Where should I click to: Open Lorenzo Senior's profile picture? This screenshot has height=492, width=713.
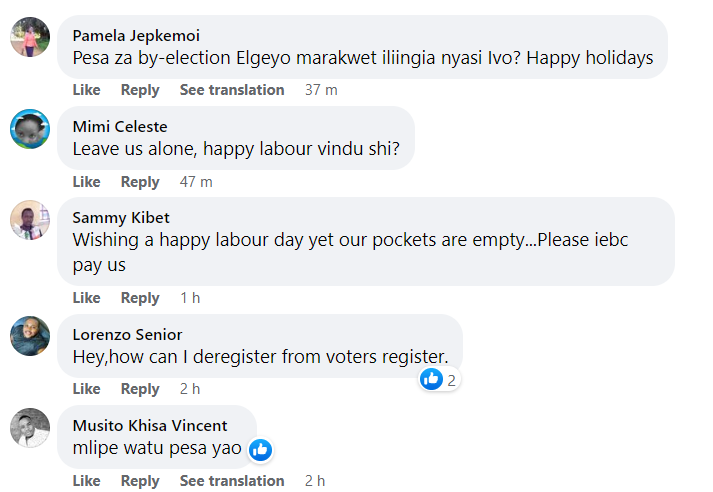pos(30,336)
